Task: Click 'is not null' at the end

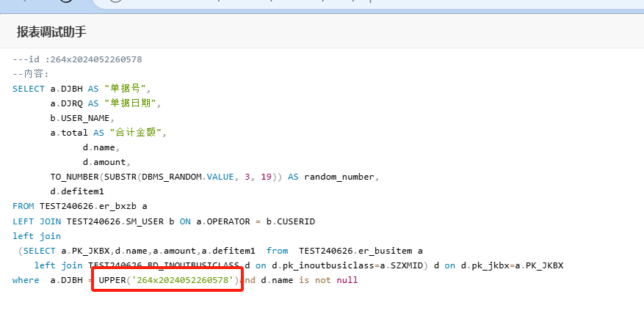Action: (x=328, y=280)
